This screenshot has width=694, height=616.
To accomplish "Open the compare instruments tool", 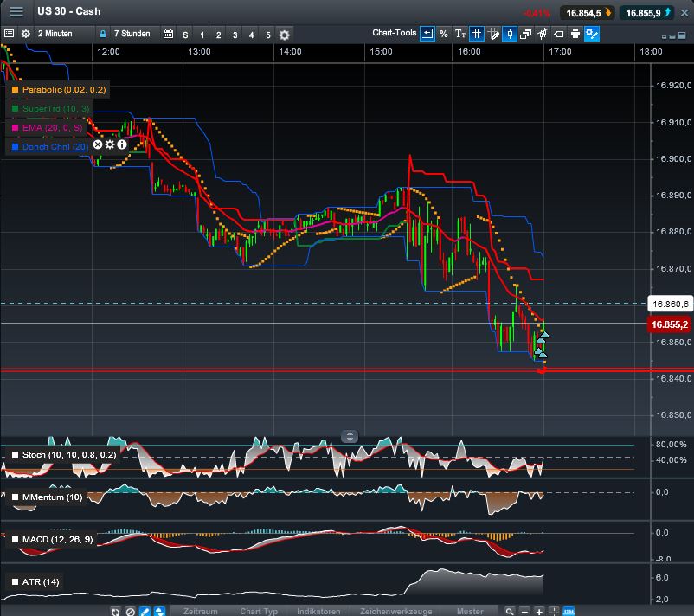I will [x=543, y=34].
